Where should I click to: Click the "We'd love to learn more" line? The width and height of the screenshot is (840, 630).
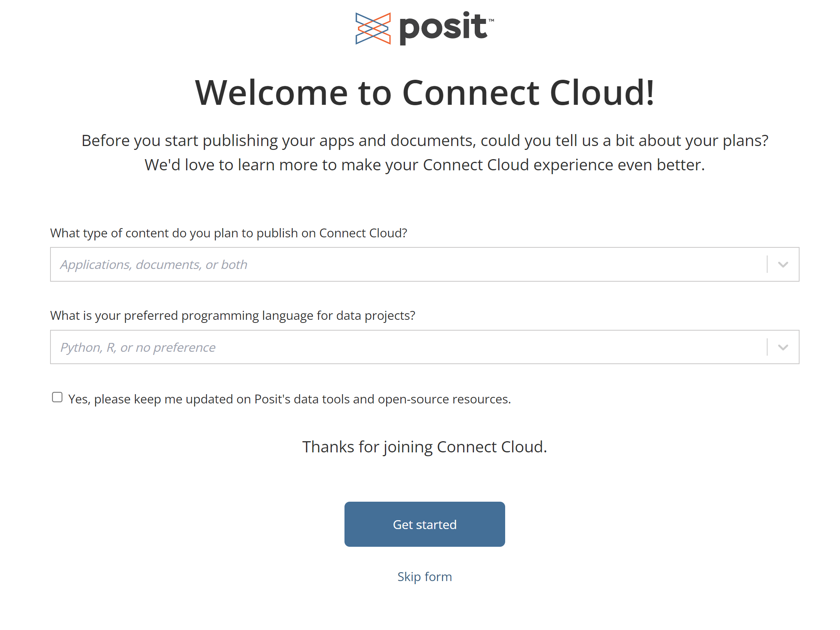tap(425, 165)
